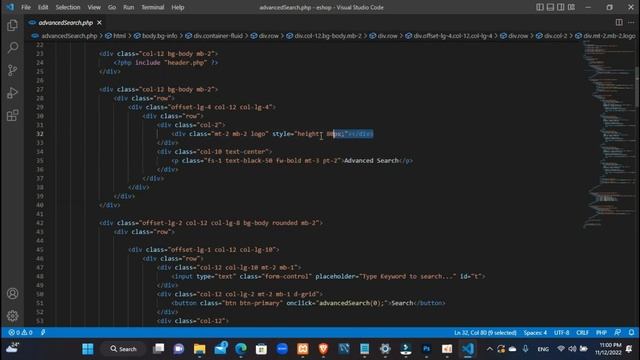Click the notifications bell in status bar
The image size is (640, 360).
point(631,333)
